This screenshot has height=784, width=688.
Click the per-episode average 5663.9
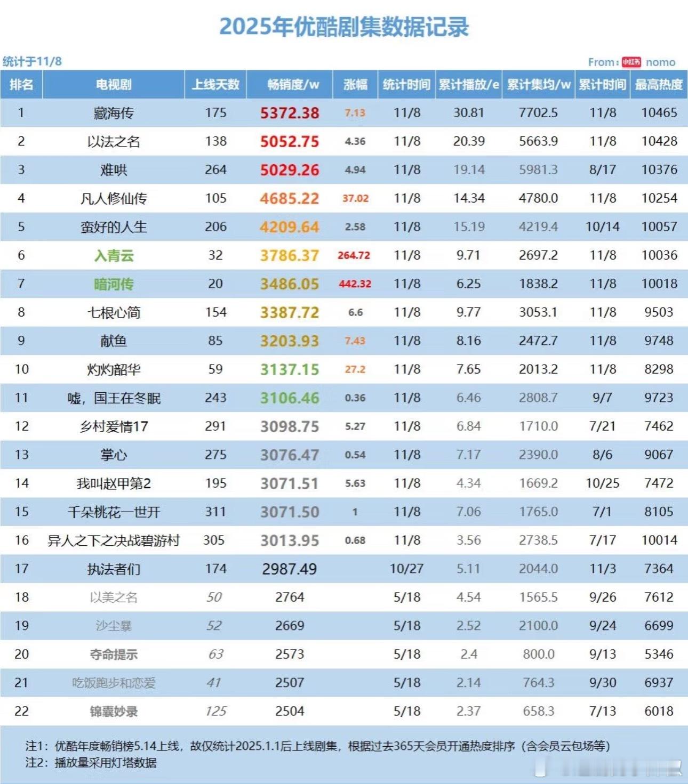point(538,141)
